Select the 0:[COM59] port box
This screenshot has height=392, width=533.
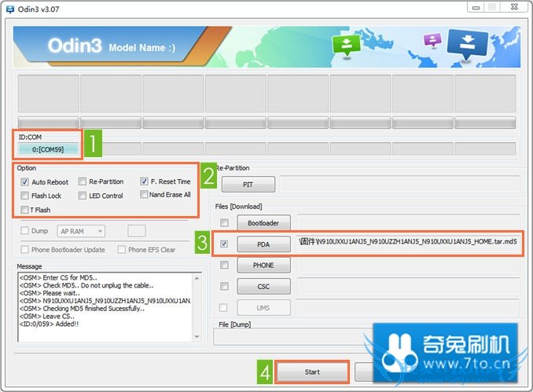coord(48,149)
